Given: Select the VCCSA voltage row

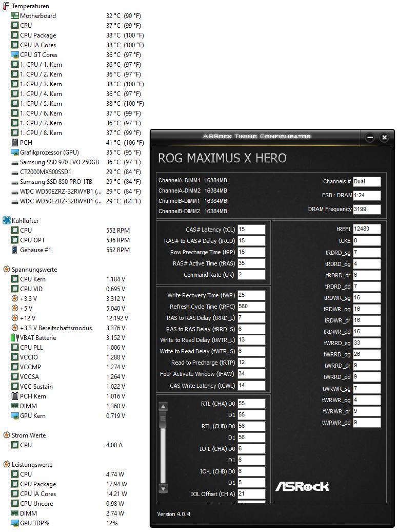Looking at the screenshot, I should (x=68, y=376).
